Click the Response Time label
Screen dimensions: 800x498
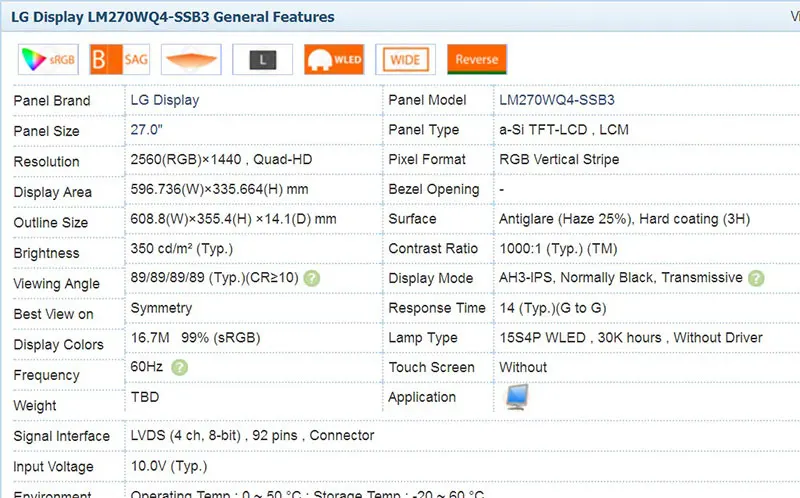[437, 308]
